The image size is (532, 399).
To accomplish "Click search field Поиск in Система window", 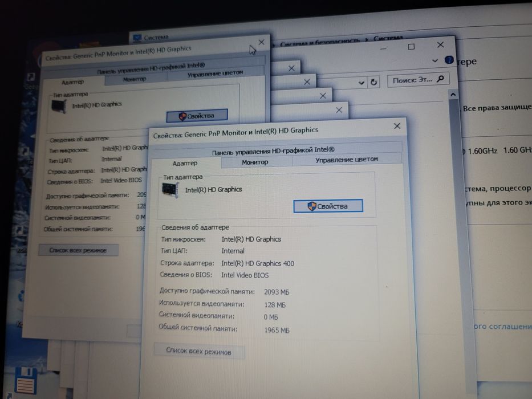I will coord(418,80).
